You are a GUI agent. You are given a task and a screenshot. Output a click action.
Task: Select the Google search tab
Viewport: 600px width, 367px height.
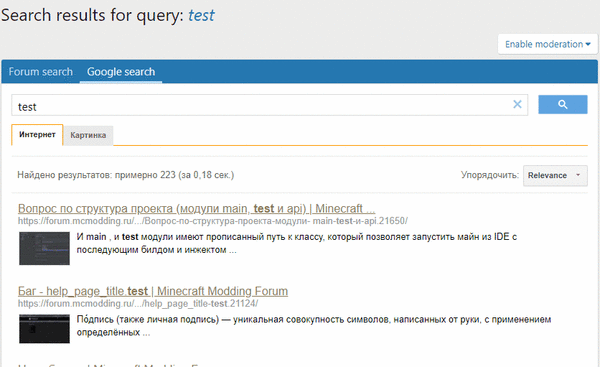[121, 72]
